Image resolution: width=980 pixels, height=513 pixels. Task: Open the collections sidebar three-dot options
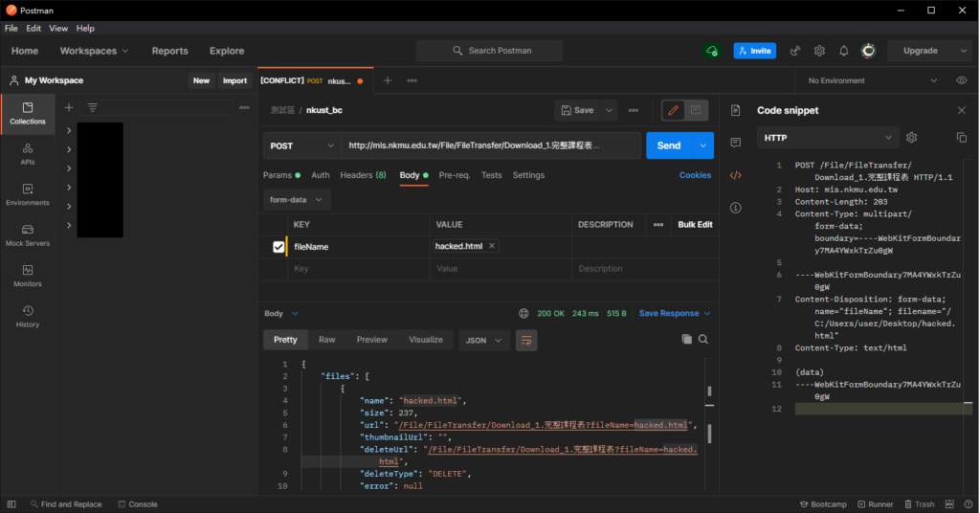(244, 107)
